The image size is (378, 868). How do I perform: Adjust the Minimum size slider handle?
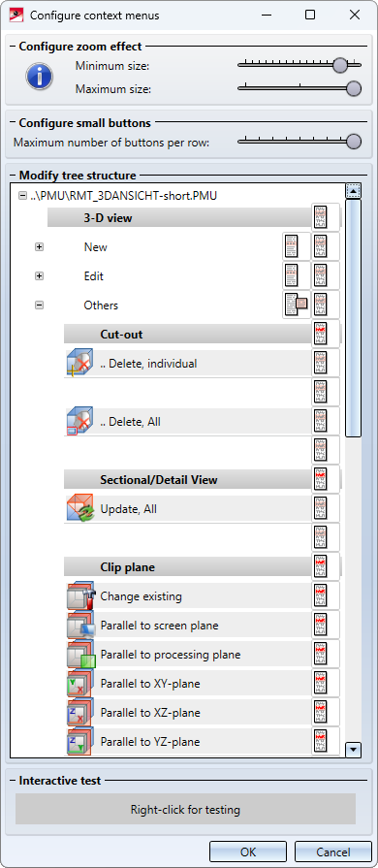tap(340, 65)
